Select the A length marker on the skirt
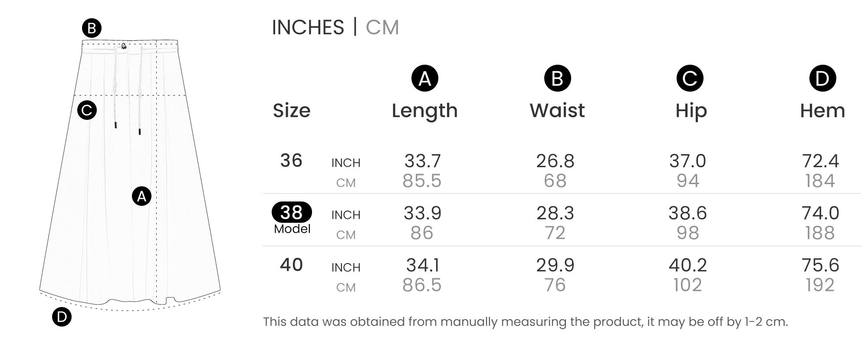Viewport: 868px width, 350px height. point(141,197)
